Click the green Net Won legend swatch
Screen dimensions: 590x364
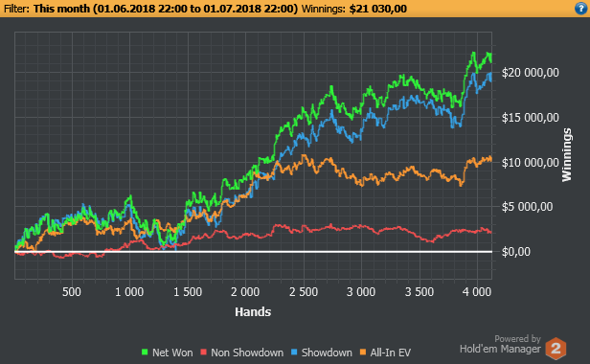point(145,353)
